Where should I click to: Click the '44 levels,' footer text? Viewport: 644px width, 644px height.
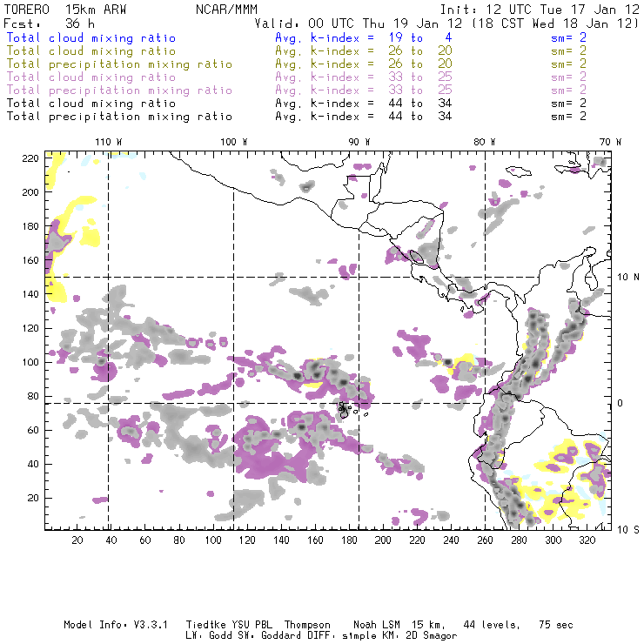(492, 625)
